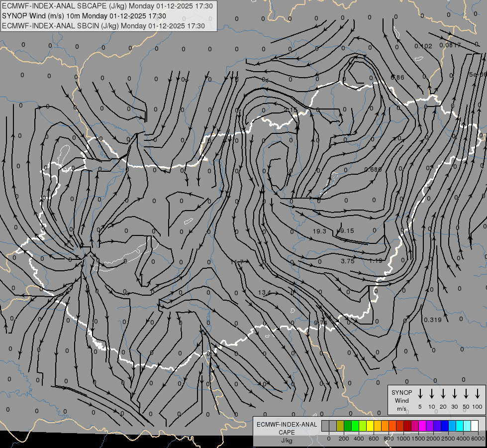Click the 3.75 value on the map
Image resolution: width=487 pixels, height=448 pixels.
[x=348, y=261]
